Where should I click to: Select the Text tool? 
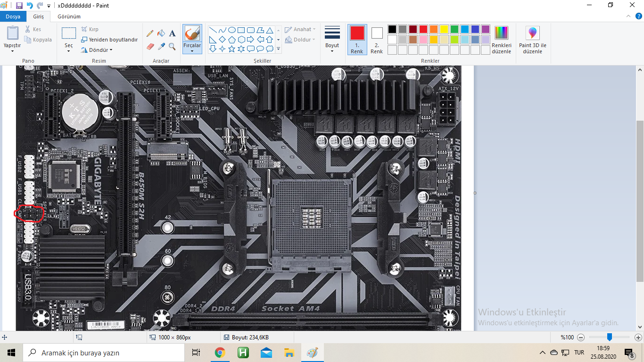(x=173, y=33)
